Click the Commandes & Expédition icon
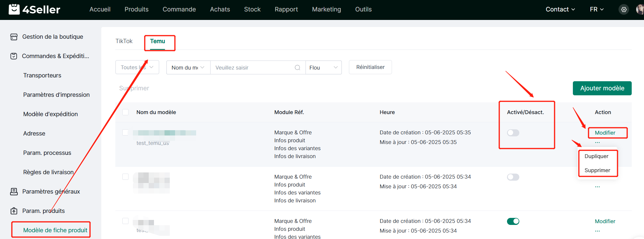The width and height of the screenshot is (644, 239). (x=14, y=56)
